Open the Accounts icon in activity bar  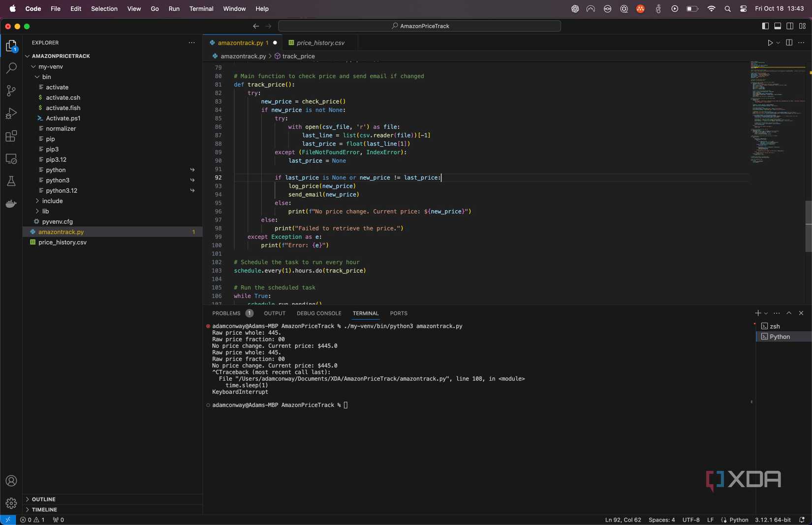click(11, 481)
